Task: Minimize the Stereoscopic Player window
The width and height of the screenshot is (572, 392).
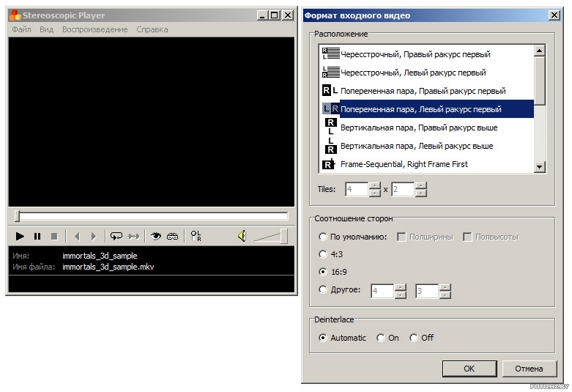Action: 262,15
